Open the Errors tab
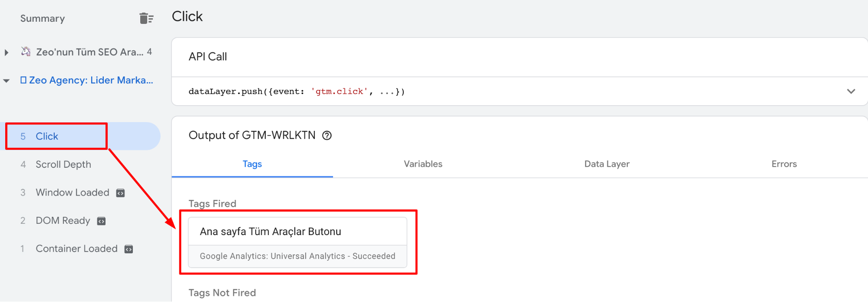The image size is (868, 302). coord(784,164)
